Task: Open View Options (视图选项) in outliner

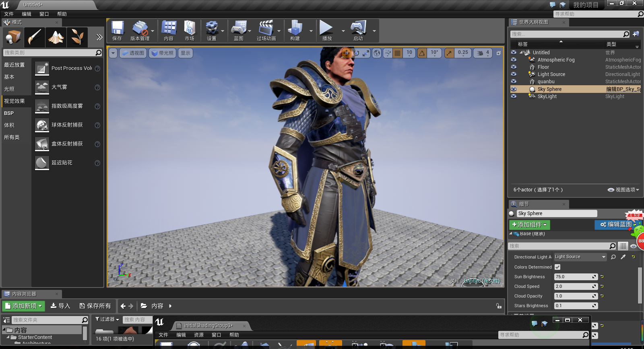Action: (623, 190)
